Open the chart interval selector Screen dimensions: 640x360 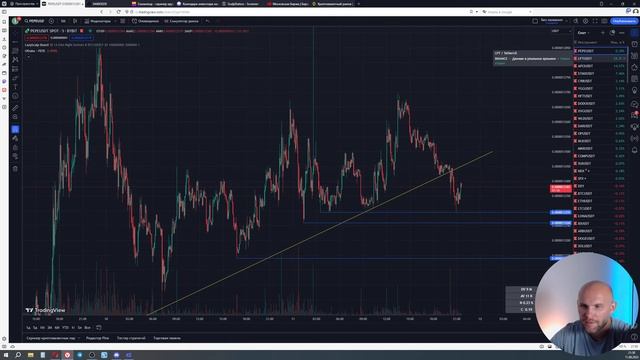tap(63, 21)
